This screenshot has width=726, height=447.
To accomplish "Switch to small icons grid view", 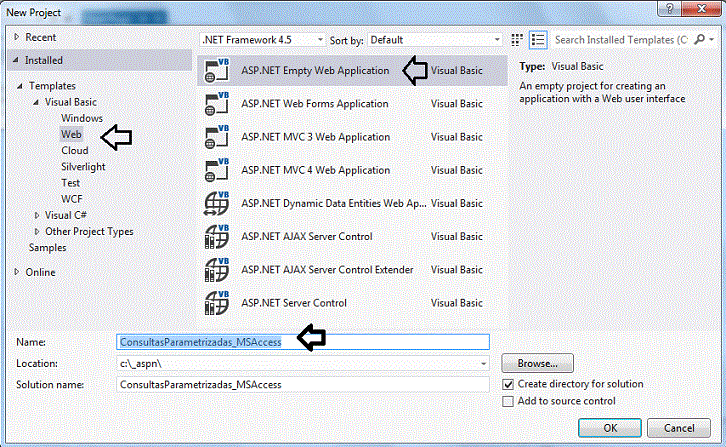I will coord(517,40).
